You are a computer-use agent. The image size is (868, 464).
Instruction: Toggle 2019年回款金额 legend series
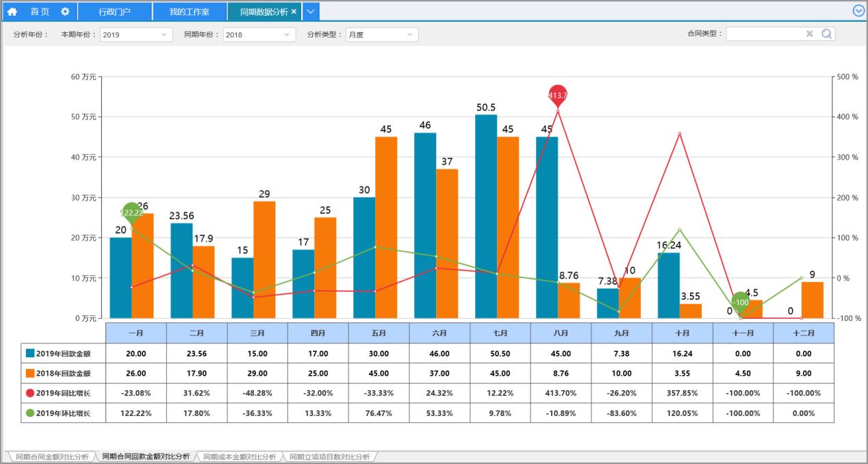click(x=30, y=353)
